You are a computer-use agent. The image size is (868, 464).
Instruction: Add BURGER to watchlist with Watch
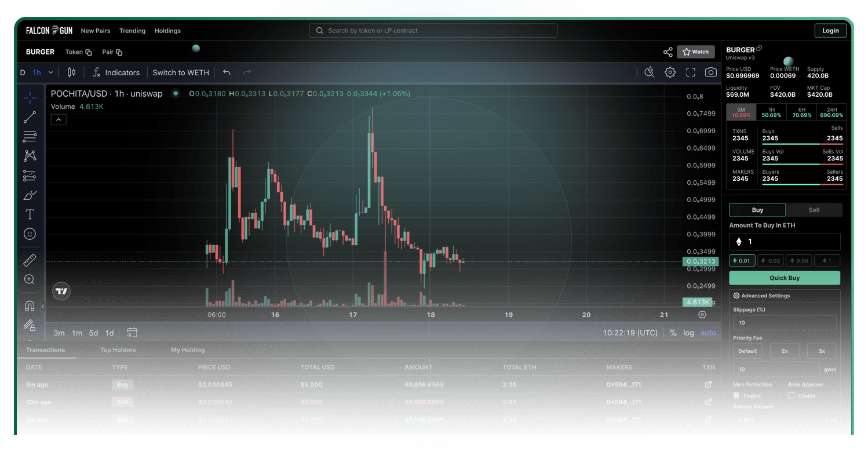tap(695, 52)
